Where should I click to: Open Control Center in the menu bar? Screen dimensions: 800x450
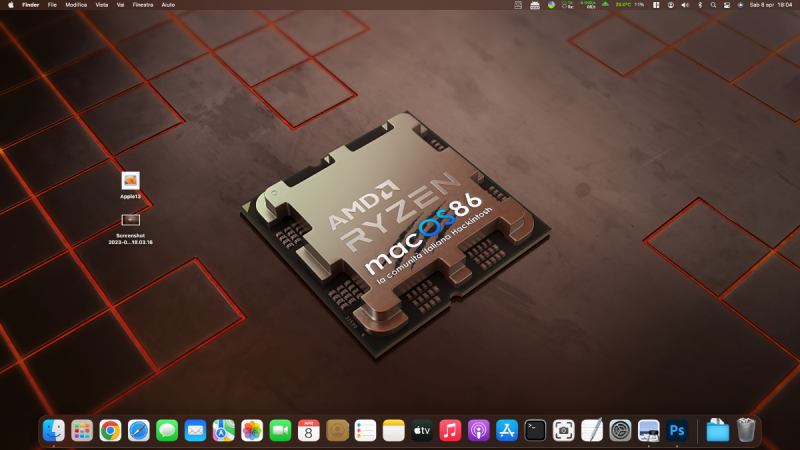(x=727, y=5)
